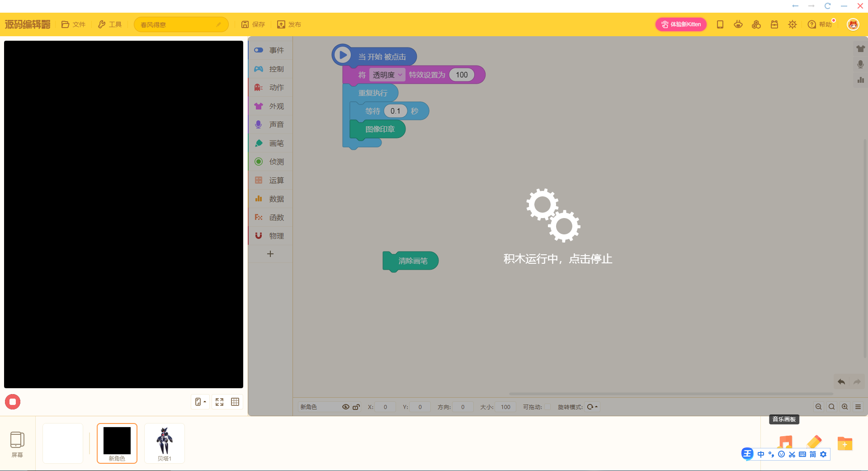
Task: Click the workspace menu hamburger icon
Action: 858,407
